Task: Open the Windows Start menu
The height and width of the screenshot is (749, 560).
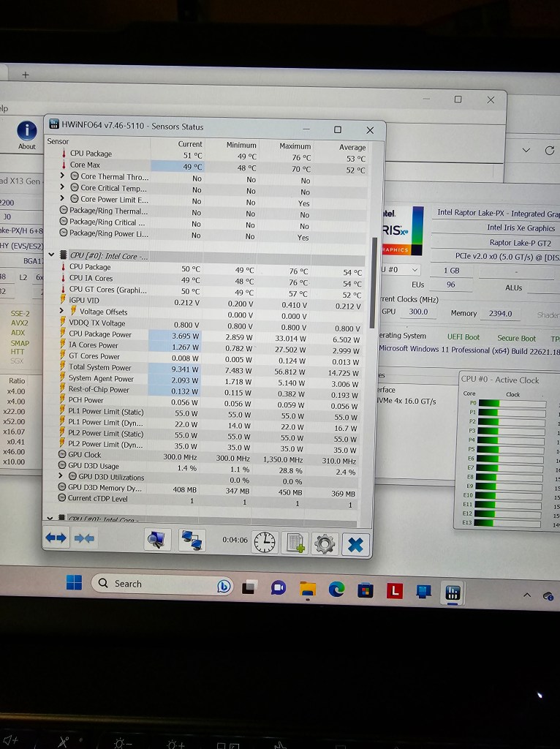Action: [x=74, y=582]
